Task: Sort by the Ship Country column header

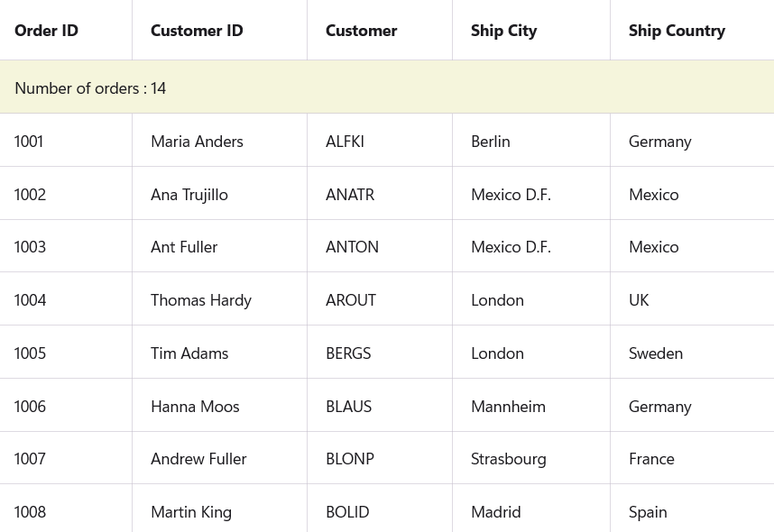Action: 677,31
